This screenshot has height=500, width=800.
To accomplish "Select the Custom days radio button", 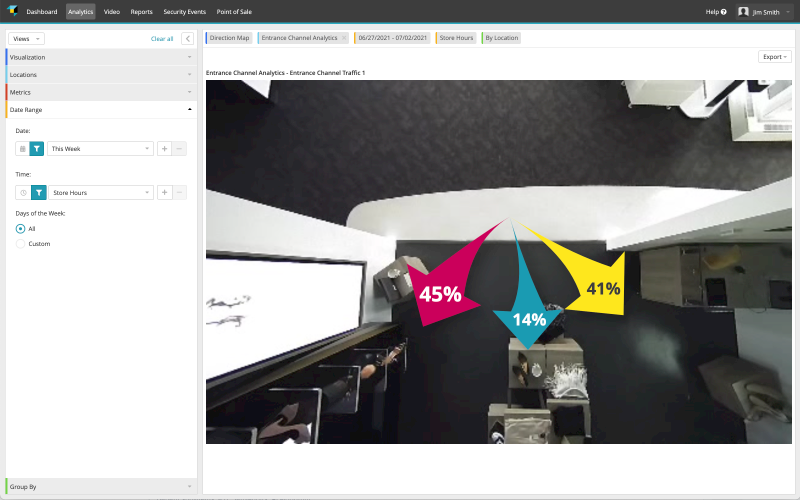I will click(21, 244).
